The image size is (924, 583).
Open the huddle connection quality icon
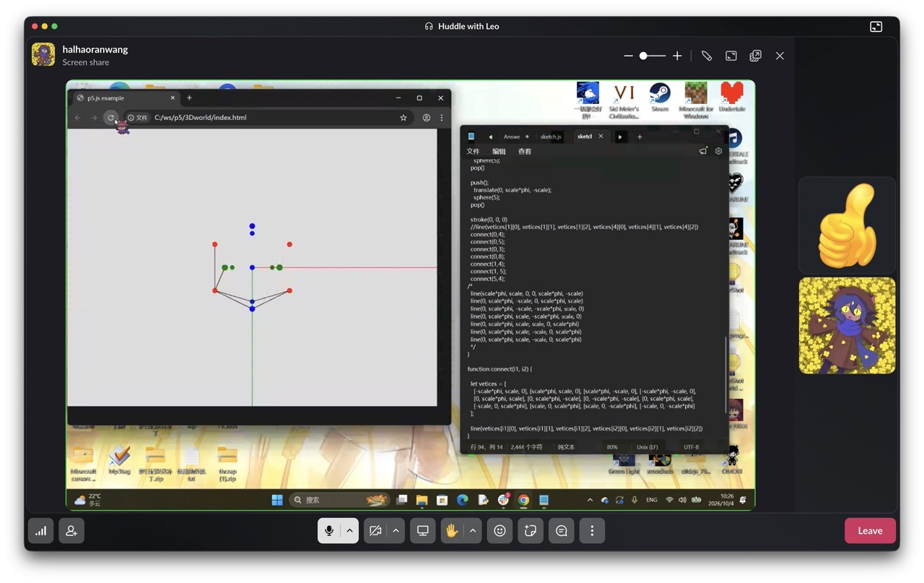41,531
